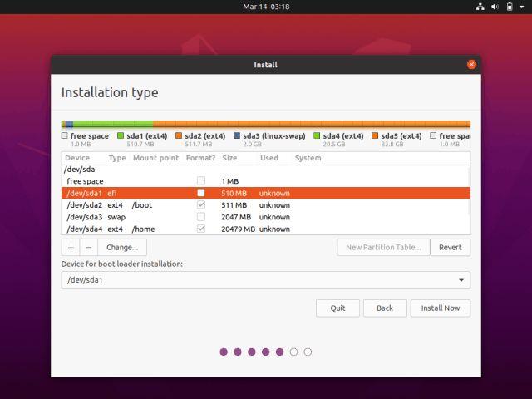Click the Format? column header

200,158
